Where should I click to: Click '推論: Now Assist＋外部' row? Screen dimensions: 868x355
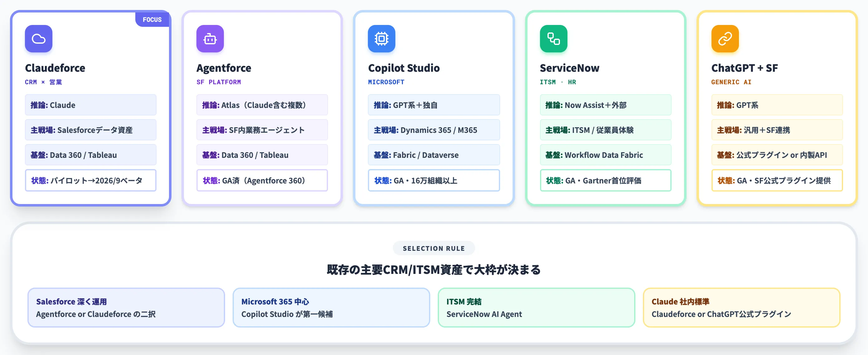tap(605, 105)
